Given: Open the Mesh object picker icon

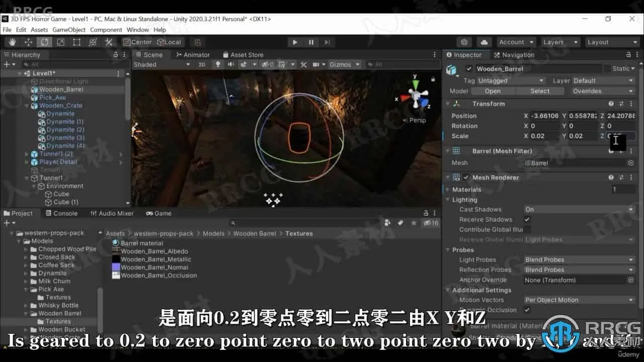Looking at the screenshot, I should click(x=630, y=163).
